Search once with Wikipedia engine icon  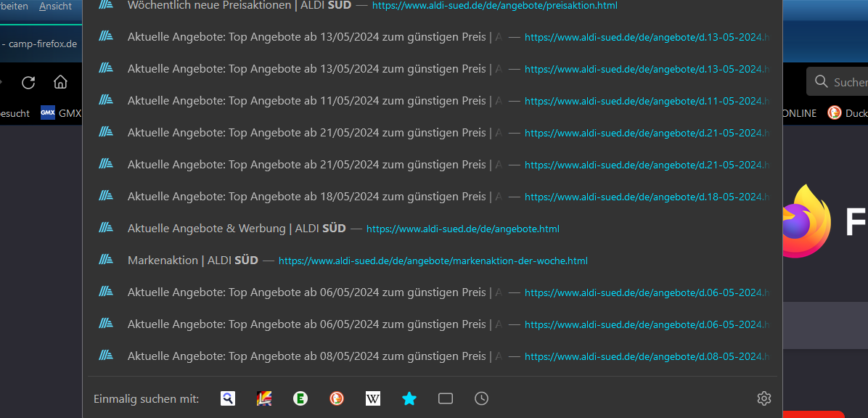pos(373,398)
